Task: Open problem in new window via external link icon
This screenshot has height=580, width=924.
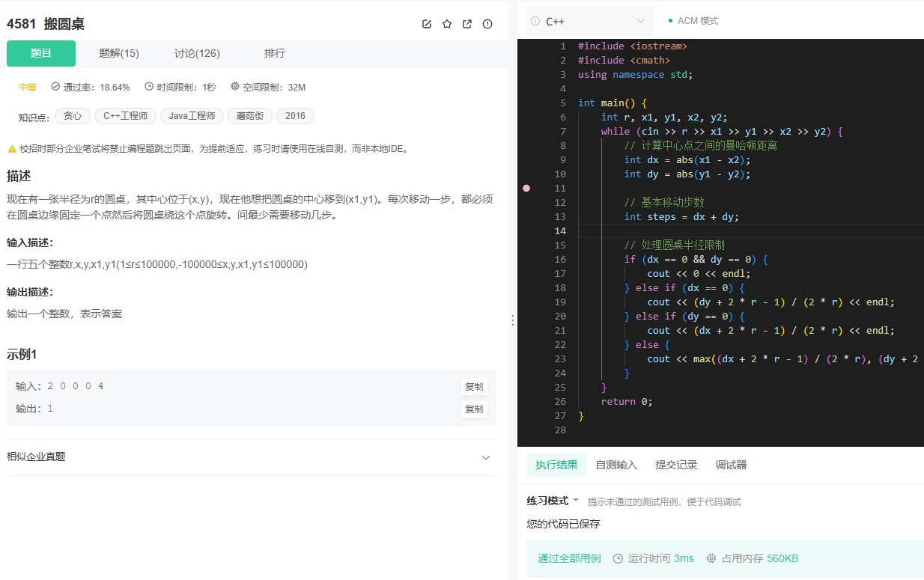Action: click(466, 24)
